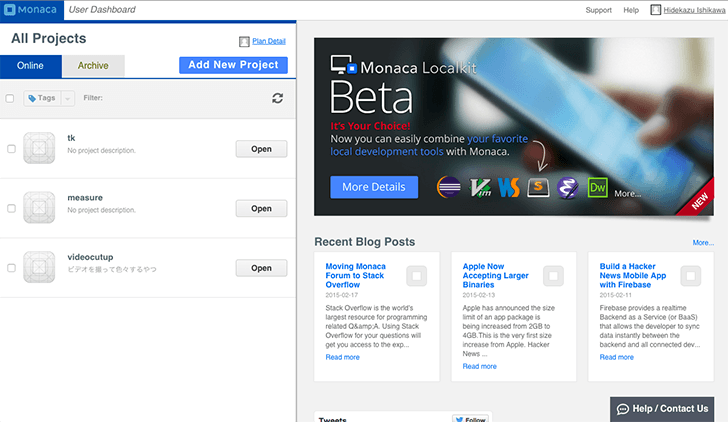728x422 pixels.
Task: Click the tk project name
Action: pos(71,138)
